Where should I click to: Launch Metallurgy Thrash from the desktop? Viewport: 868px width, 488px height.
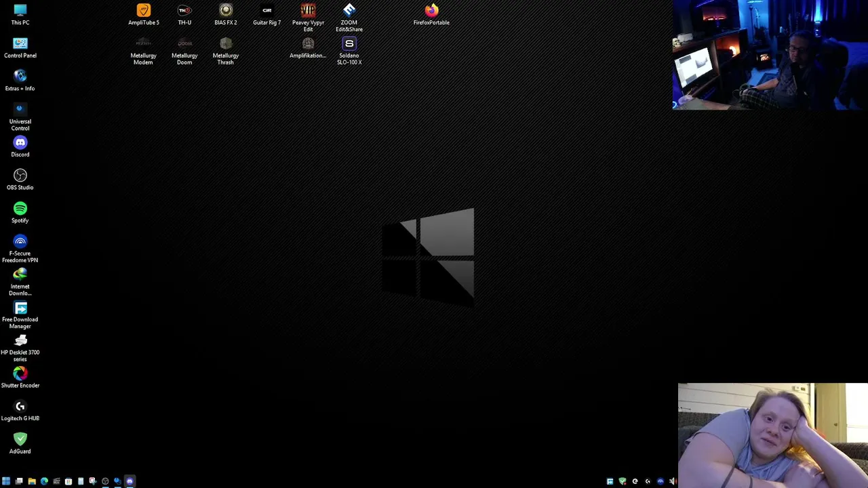(x=226, y=51)
